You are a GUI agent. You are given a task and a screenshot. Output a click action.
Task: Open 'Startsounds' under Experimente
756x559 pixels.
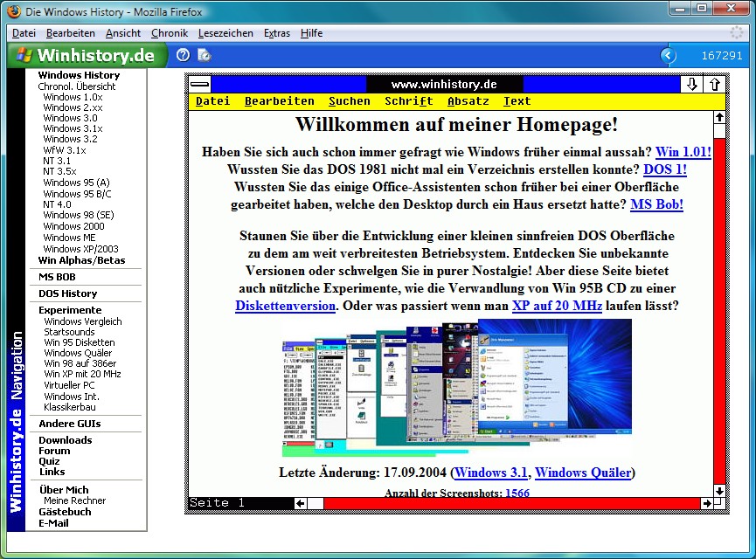(x=69, y=332)
